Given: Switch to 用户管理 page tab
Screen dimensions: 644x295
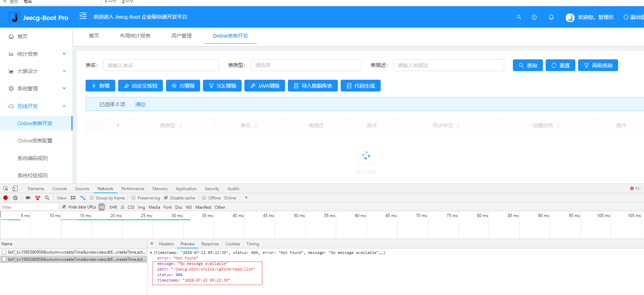Looking at the screenshot, I should [x=182, y=36].
